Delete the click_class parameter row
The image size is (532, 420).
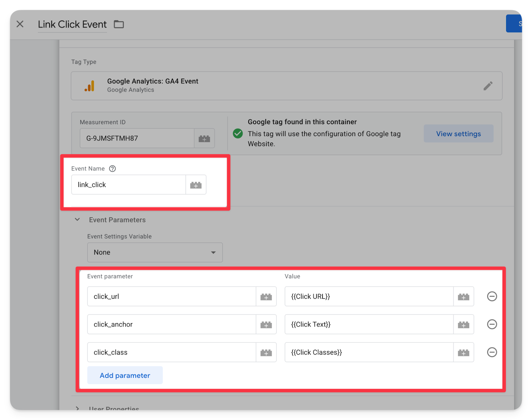[492, 352]
